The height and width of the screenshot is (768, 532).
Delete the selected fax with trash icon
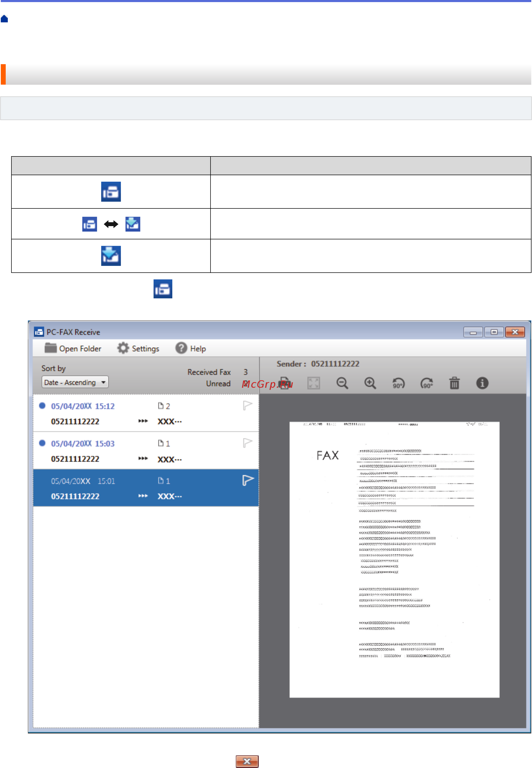click(x=454, y=383)
